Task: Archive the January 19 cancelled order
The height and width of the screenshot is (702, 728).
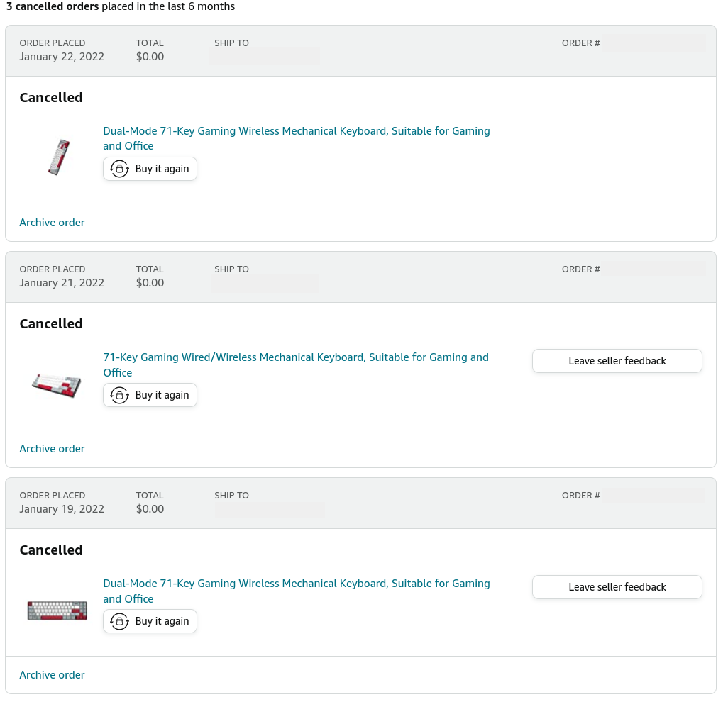Action: 52,675
